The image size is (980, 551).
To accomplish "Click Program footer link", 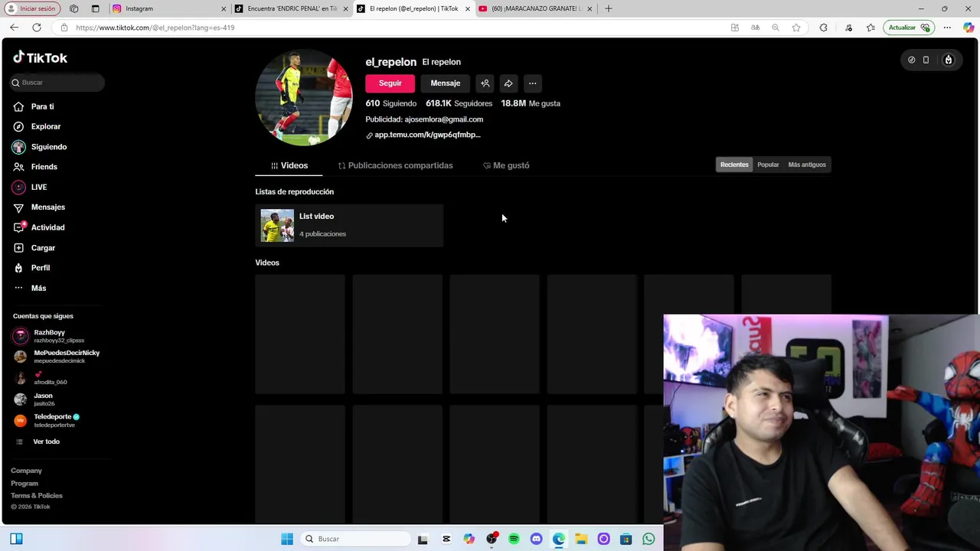I will [x=24, y=484].
